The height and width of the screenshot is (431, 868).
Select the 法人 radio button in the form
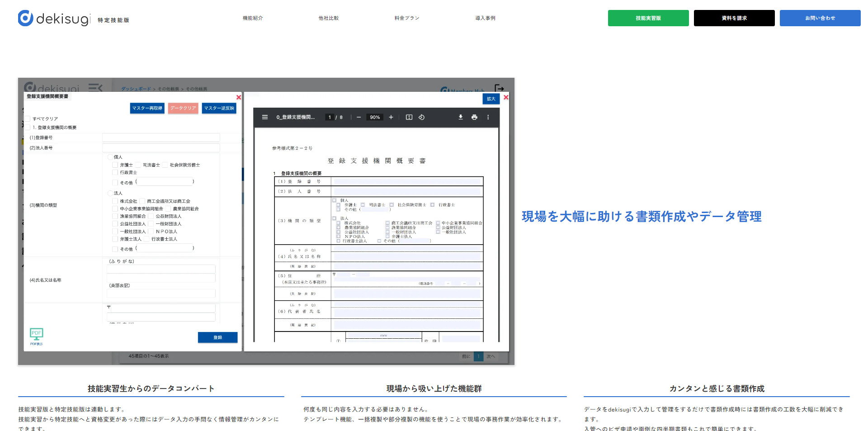(110, 193)
